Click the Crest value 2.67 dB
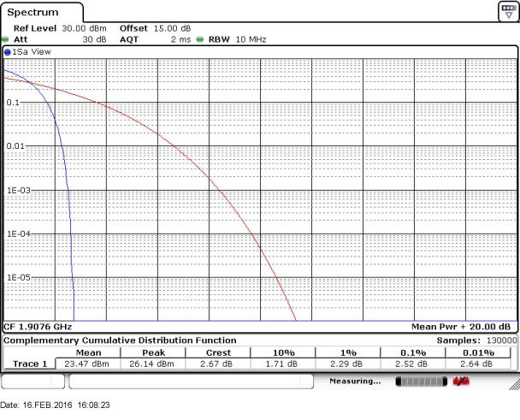 (x=216, y=364)
